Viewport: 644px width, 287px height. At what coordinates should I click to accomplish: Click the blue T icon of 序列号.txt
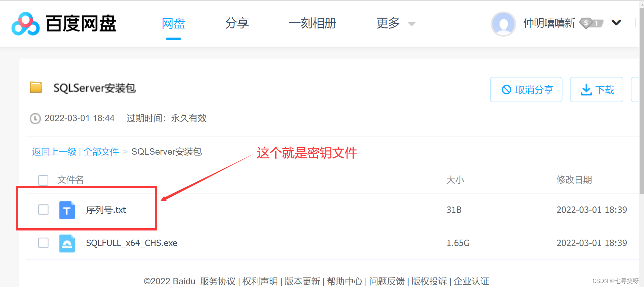(x=67, y=210)
